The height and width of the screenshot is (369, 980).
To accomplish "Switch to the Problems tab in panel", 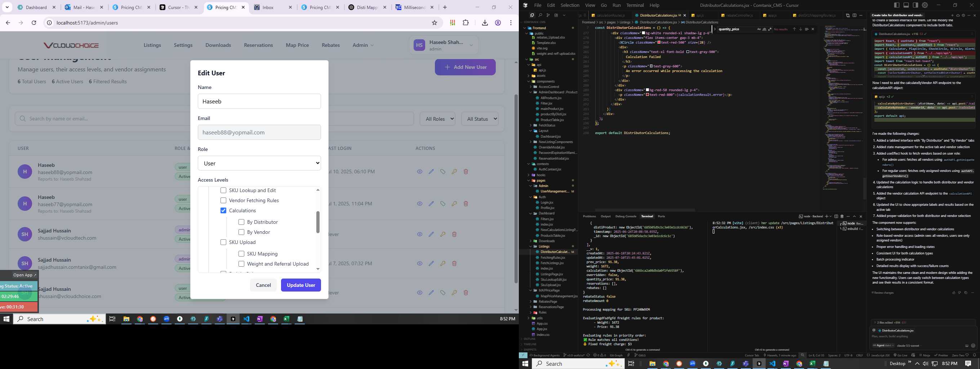I will (589, 217).
